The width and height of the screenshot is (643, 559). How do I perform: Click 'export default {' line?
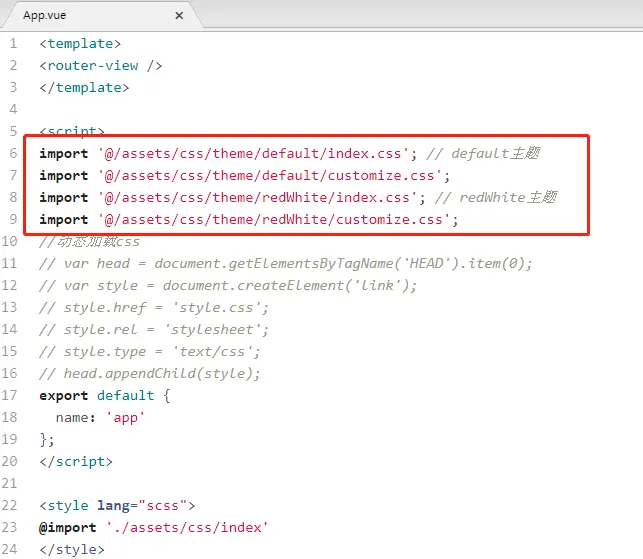tap(105, 396)
